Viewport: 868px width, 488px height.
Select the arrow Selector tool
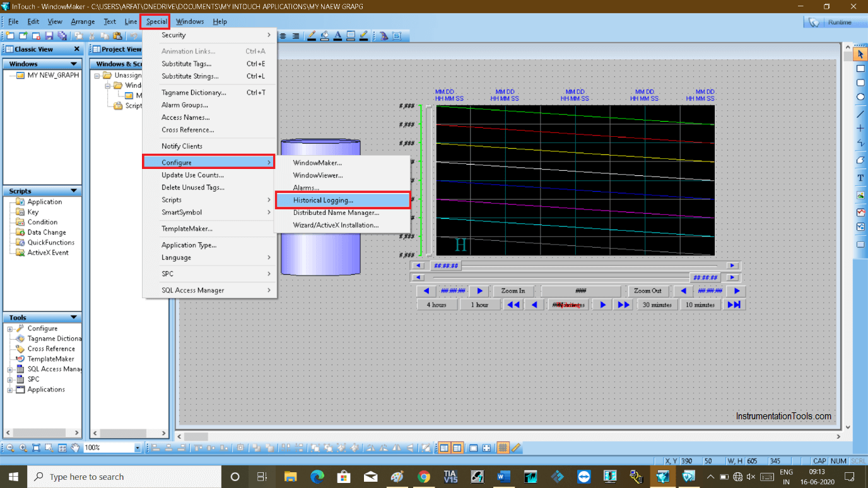(860, 55)
